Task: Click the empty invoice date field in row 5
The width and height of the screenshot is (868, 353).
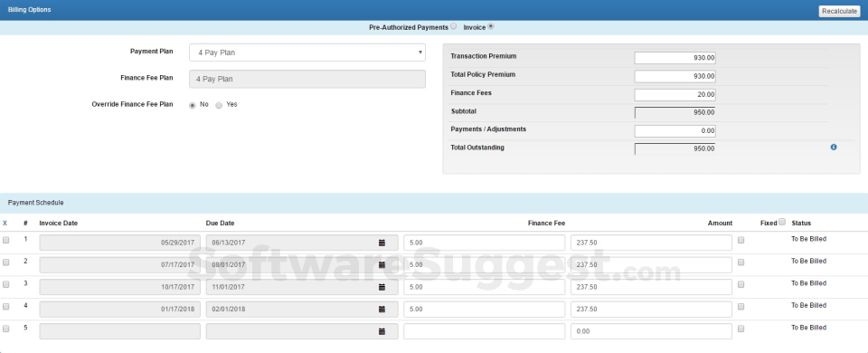Action: pos(119,331)
